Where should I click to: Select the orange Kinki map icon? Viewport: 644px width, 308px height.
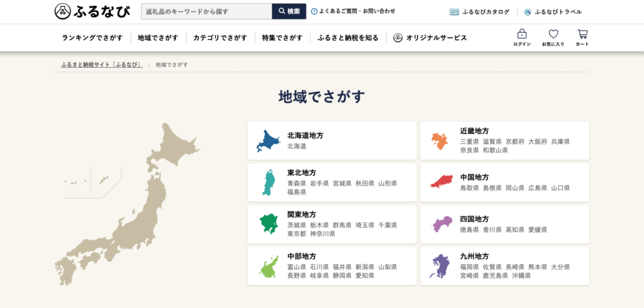pos(440,141)
